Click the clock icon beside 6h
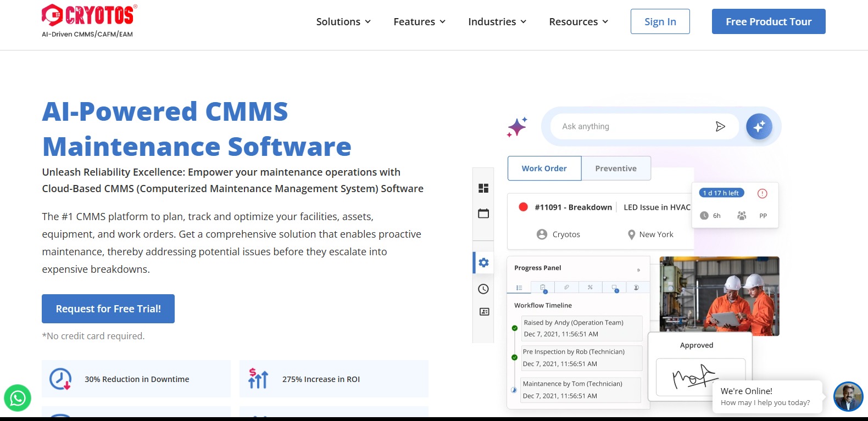The height and width of the screenshot is (421, 868). [x=704, y=216]
